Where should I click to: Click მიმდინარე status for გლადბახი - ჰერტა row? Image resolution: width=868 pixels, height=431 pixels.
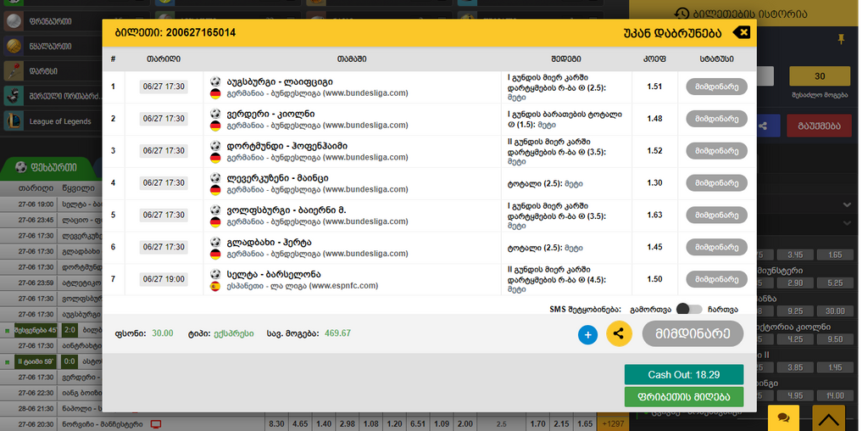point(717,247)
